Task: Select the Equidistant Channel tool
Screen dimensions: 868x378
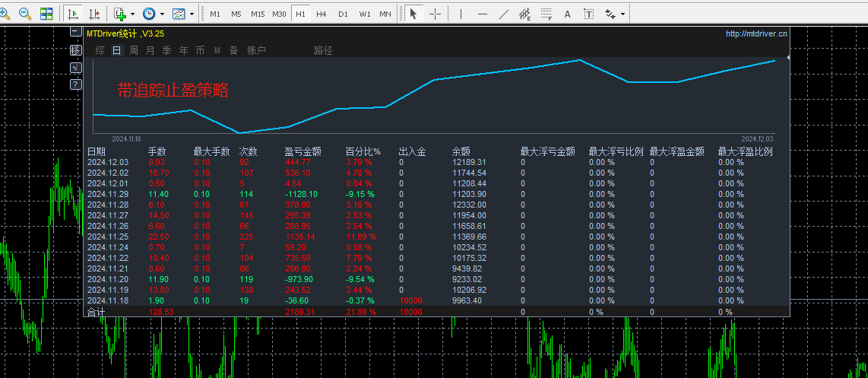Action: click(524, 14)
